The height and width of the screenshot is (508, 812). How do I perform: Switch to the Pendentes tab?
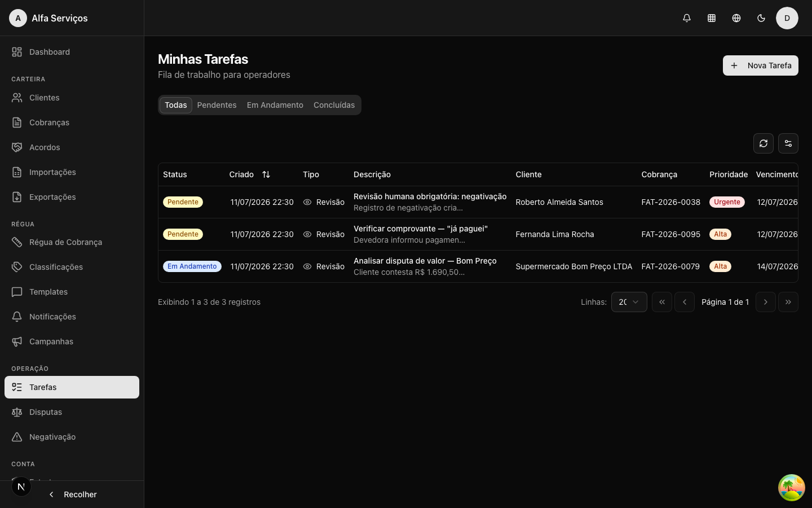click(x=217, y=105)
